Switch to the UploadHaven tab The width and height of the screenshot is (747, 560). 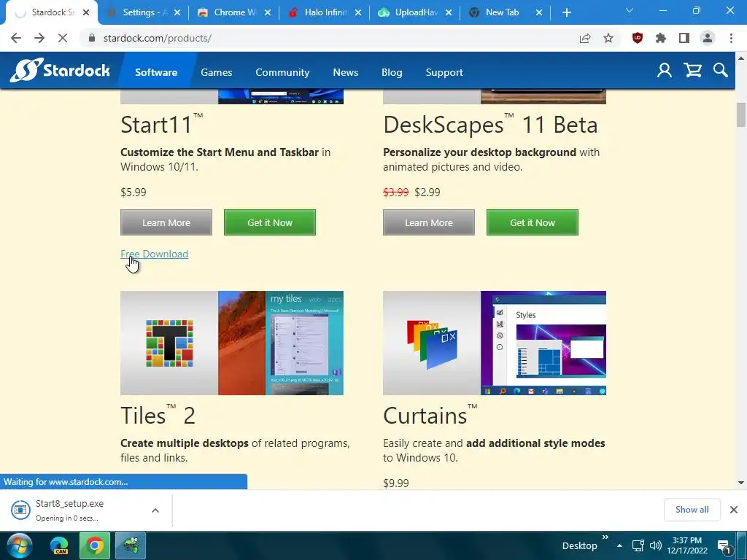(414, 12)
